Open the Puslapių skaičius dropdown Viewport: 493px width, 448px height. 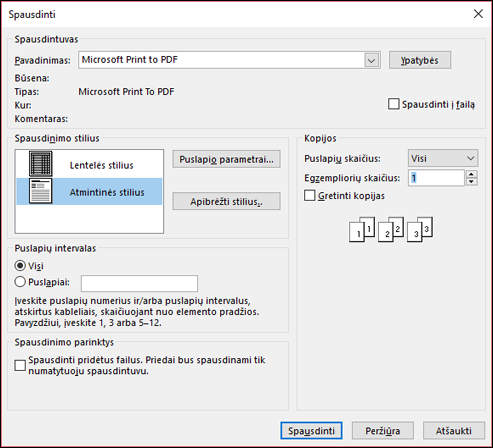pyautogui.click(x=443, y=158)
